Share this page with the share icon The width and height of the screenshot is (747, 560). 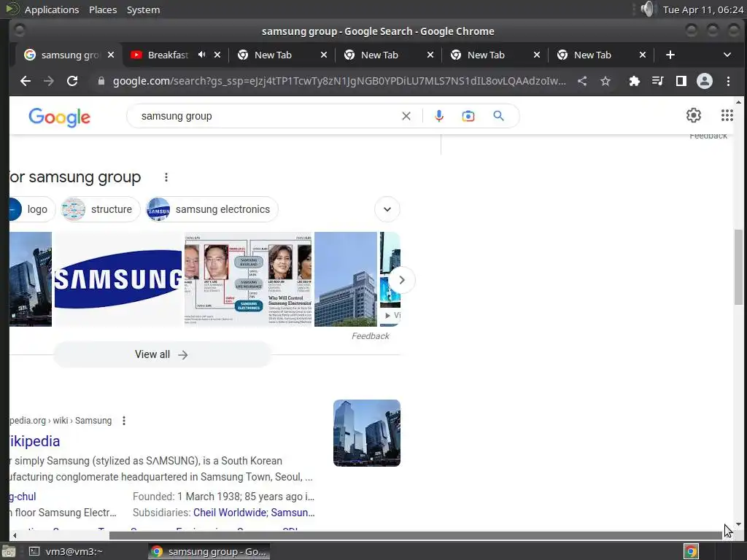click(x=582, y=81)
